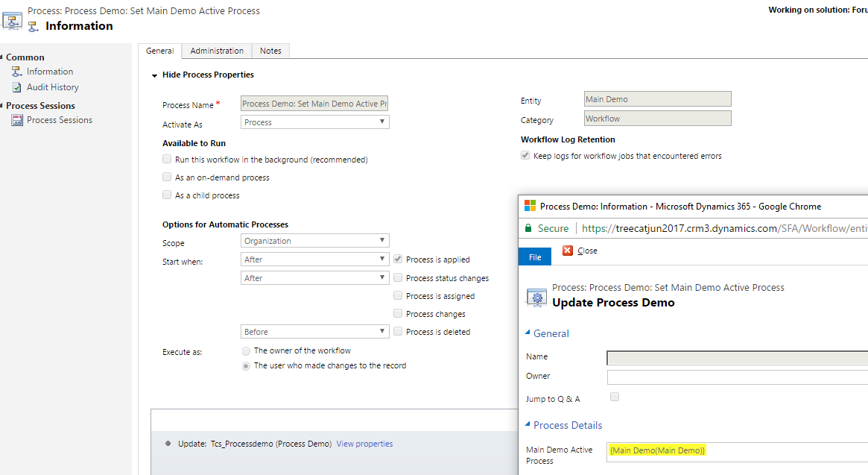Open the File menu in popup
868x475 pixels.
535,257
